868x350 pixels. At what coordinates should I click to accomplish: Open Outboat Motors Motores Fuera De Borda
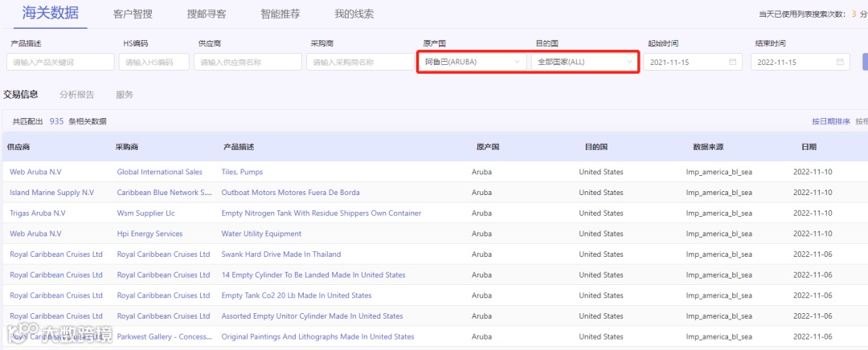click(291, 193)
